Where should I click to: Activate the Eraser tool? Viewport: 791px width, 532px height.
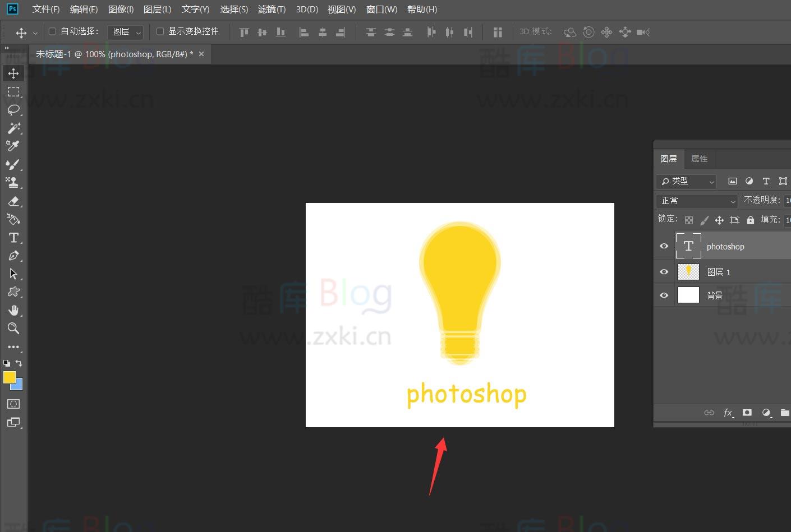pyautogui.click(x=13, y=201)
